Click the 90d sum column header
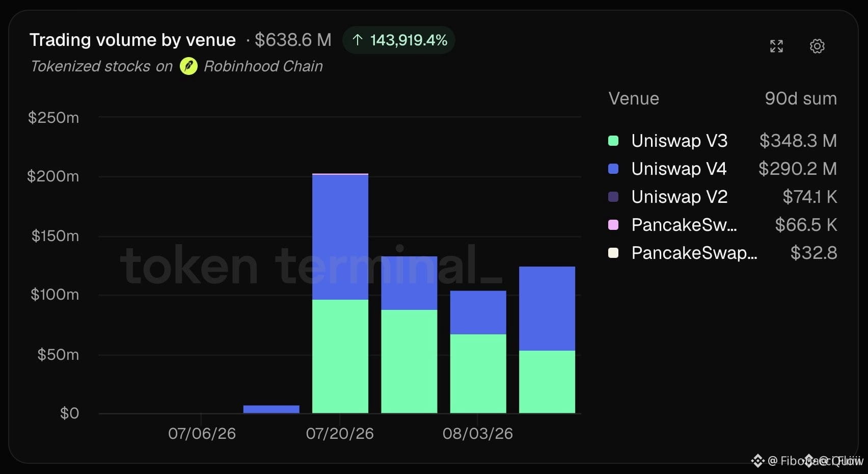 coord(801,98)
